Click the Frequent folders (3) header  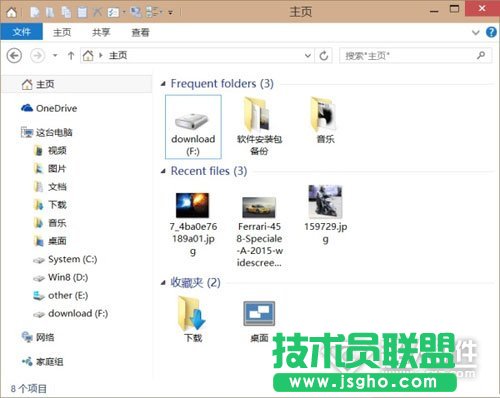point(222,83)
